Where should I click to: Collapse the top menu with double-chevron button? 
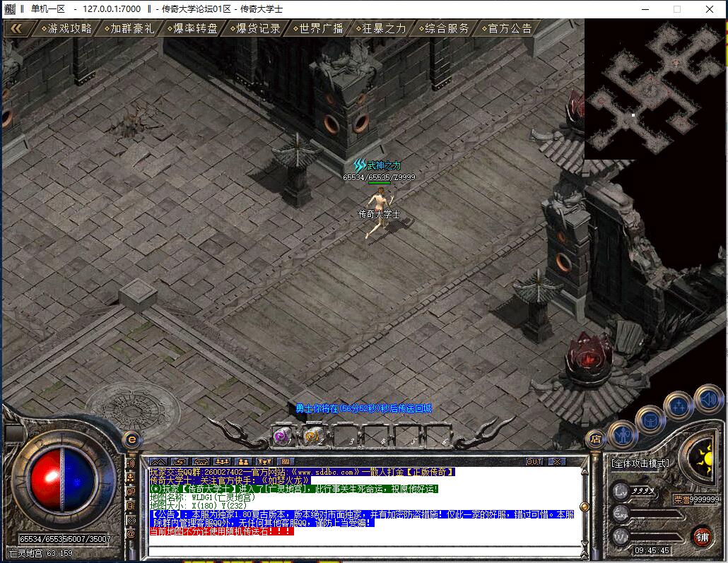tap(17, 29)
